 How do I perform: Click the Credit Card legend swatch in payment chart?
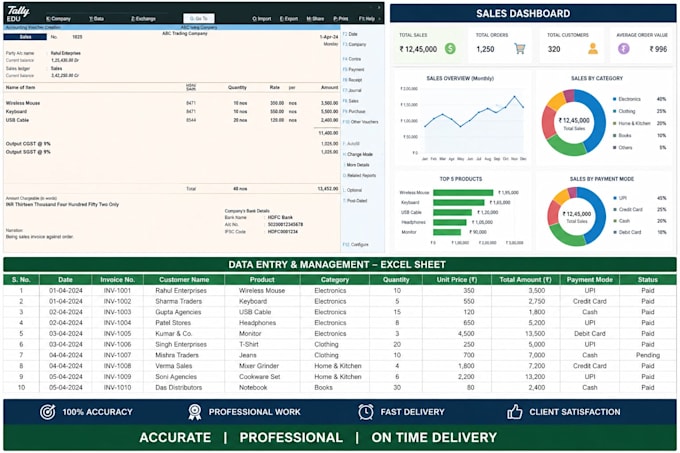615,209
